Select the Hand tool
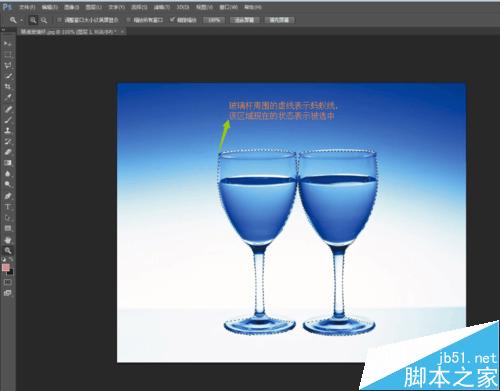This screenshot has height=391, width=500. tap(8, 240)
